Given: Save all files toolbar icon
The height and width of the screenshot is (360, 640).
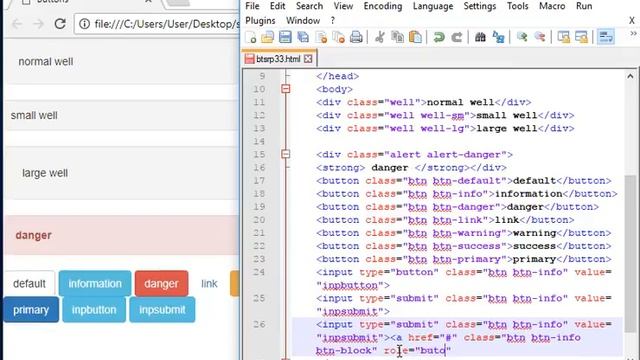Looking at the screenshot, I should 303,38.
